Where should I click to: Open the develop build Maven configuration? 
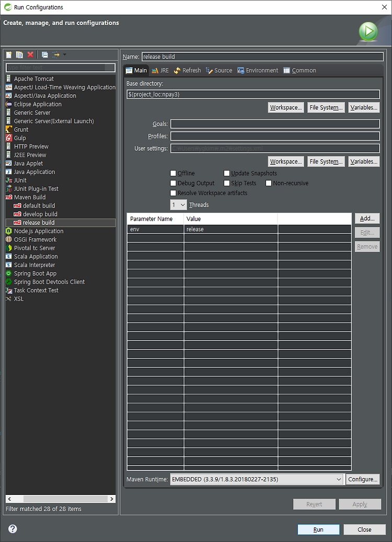(40, 214)
